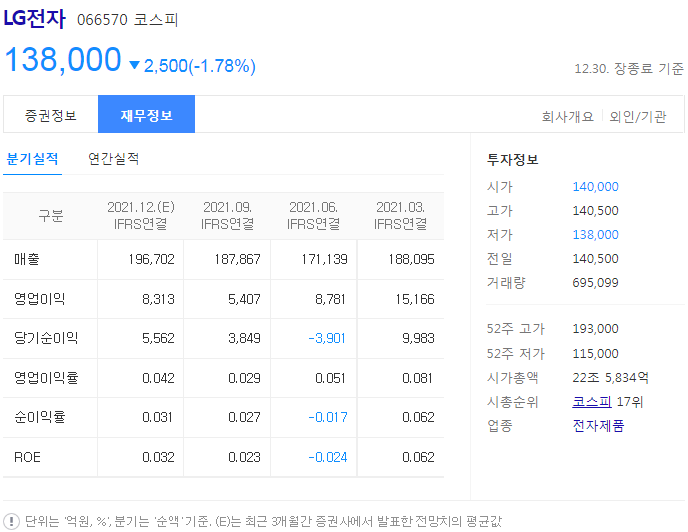
Task: Click 52주 저가 value 115,000
Action: point(595,354)
